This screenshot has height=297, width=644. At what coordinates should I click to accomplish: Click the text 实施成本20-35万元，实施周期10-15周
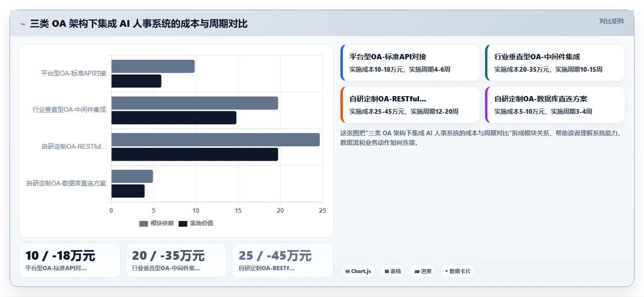pos(548,69)
